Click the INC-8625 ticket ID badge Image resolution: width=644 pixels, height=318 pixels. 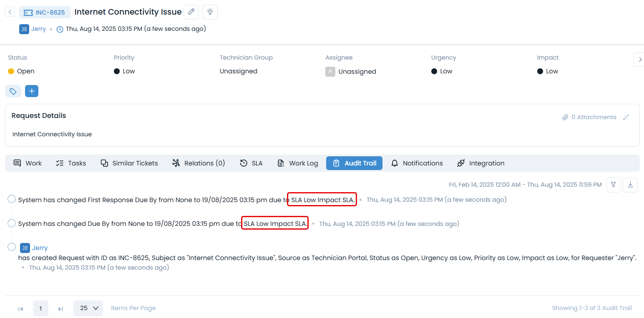(45, 13)
